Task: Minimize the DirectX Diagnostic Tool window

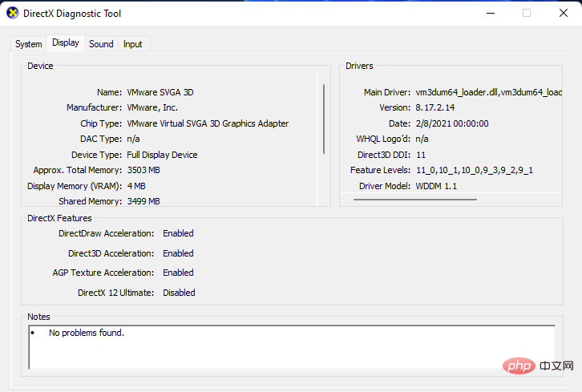Action: (491, 13)
